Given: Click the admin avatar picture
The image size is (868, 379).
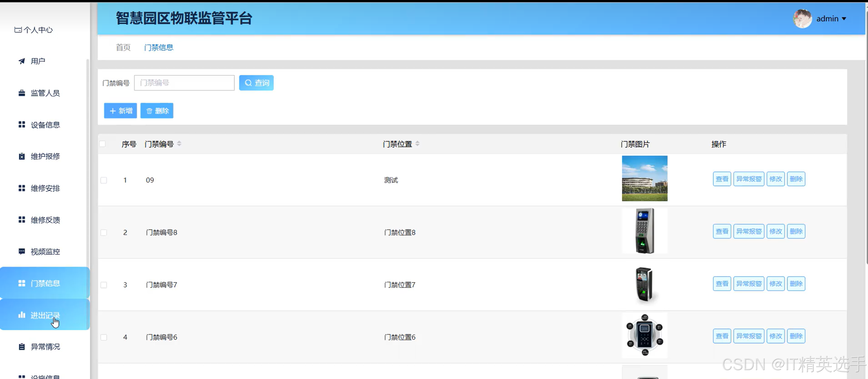Looking at the screenshot, I should 802,19.
